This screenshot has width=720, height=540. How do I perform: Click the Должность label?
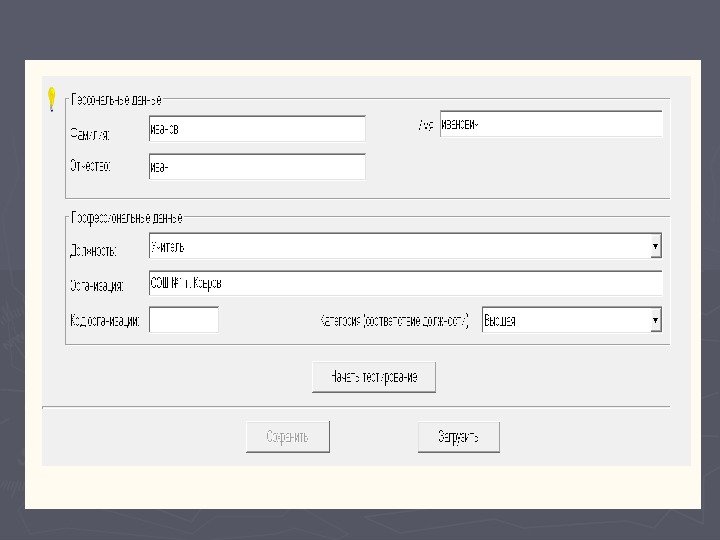[x=93, y=247]
